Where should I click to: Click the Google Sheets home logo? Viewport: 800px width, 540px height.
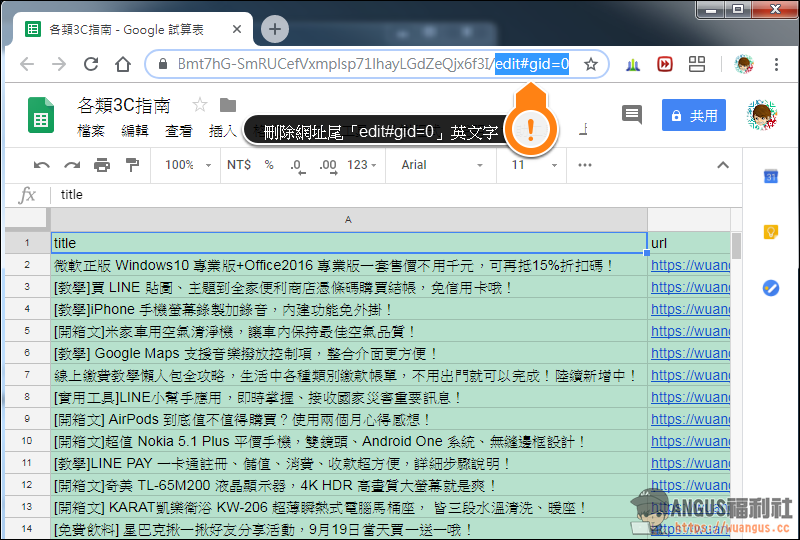click(x=41, y=115)
